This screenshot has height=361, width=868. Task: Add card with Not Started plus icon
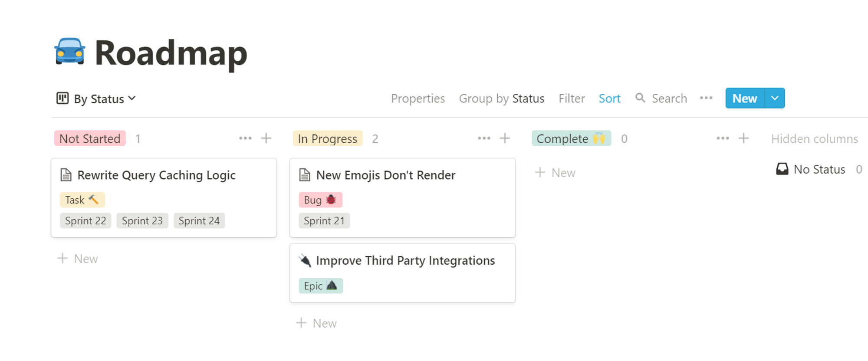click(266, 138)
